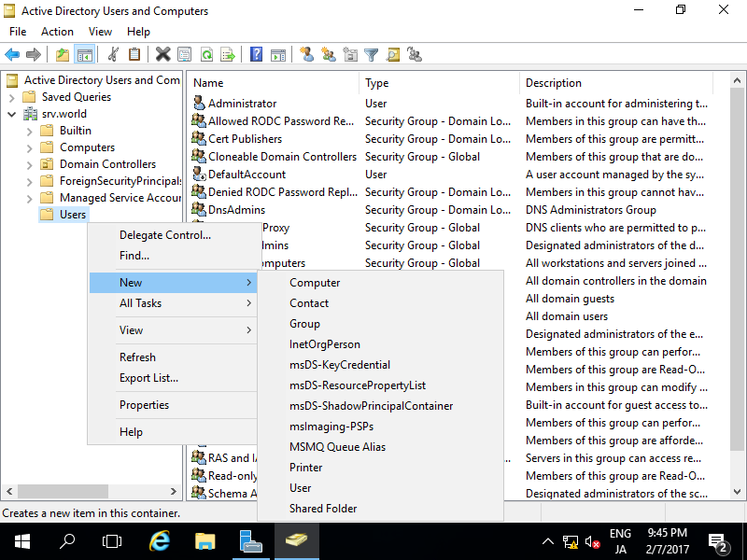Open the Action menu
The height and width of the screenshot is (560, 747).
point(57,31)
